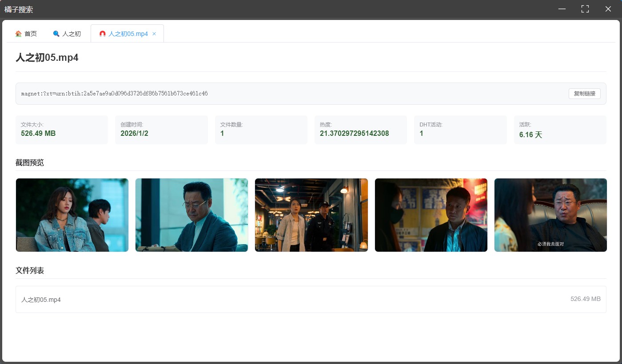Click the home icon on the 首页 tab
622x364 pixels.
[x=18, y=34]
